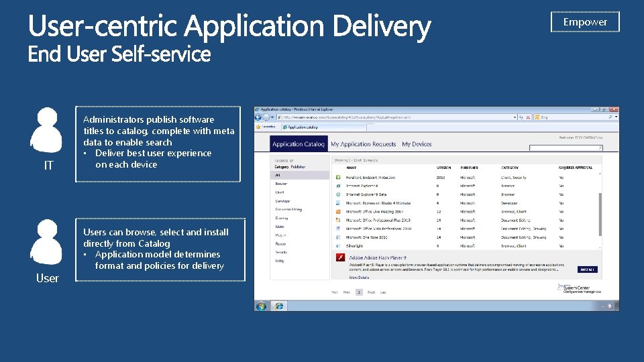Click the red Adobe Flash Player icon
Image resolution: width=644 pixels, height=362 pixels.
[341, 257]
